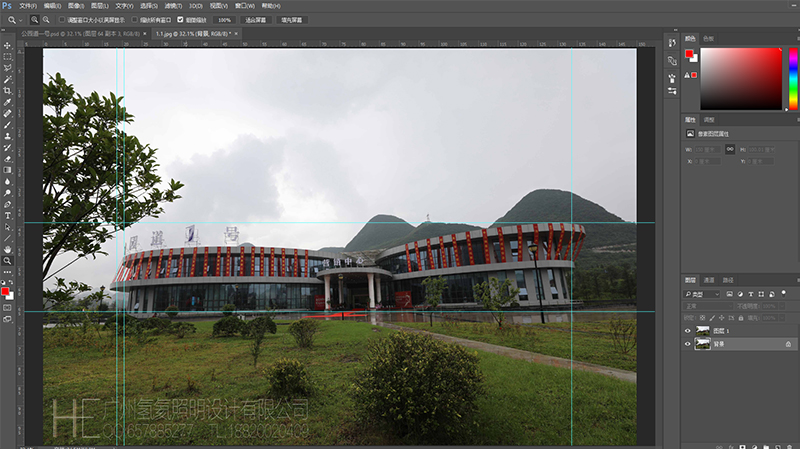Select the Eyedropper tool
This screenshot has height=449, width=800.
8,102
